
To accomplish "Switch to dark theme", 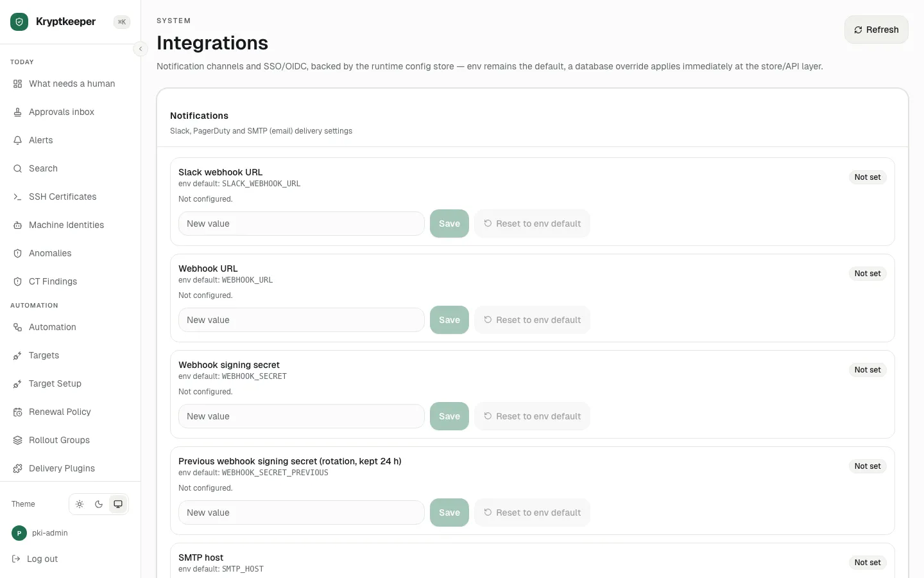I will [99, 504].
